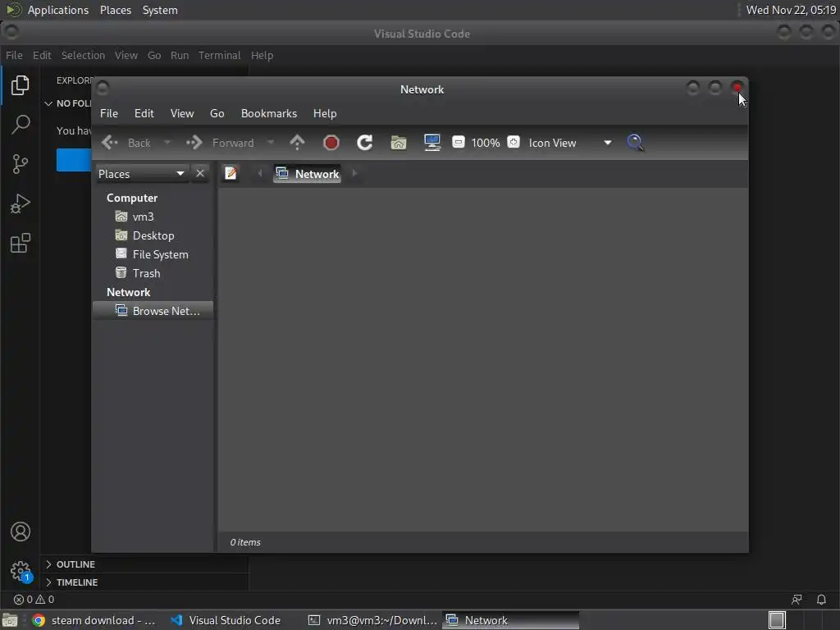Open Home folder toolbar icon
This screenshot has height=630, width=840.
coord(399,143)
